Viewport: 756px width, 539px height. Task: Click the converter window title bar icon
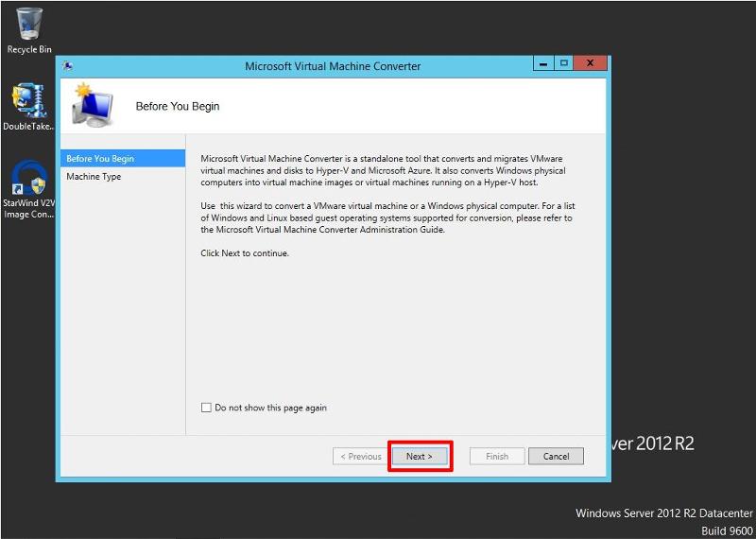tap(68, 66)
